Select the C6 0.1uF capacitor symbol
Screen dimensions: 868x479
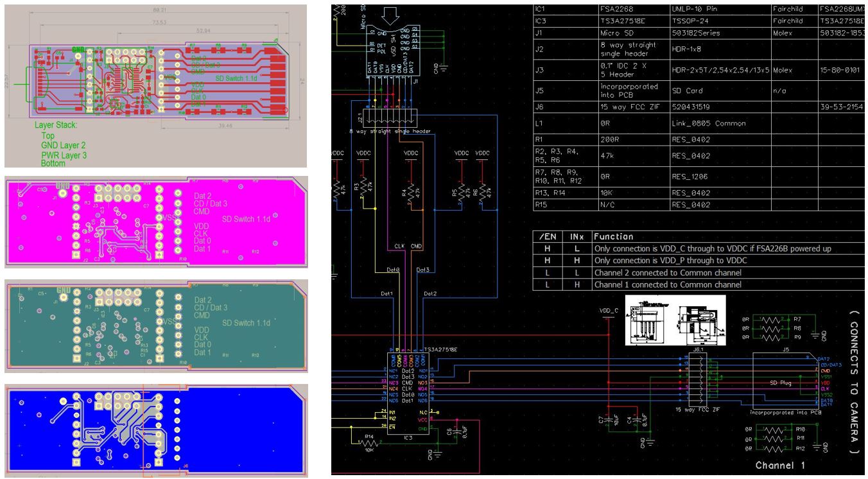click(x=458, y=432)
